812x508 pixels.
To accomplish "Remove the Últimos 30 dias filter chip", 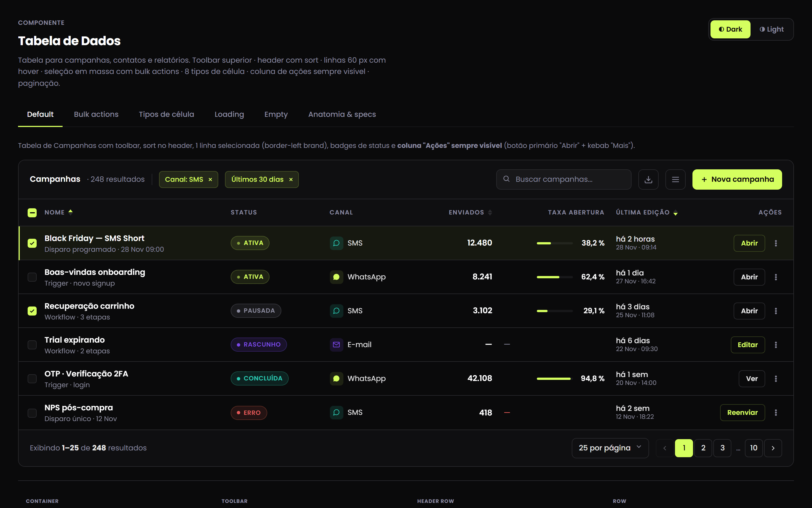I will [x=291, y=179].
